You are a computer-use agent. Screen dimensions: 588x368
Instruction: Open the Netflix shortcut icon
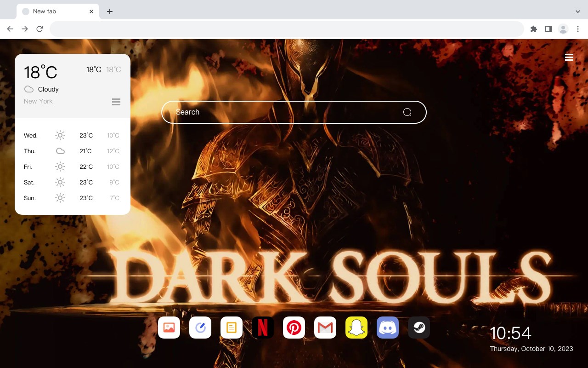pyautogui.click(x=263, y=328)
